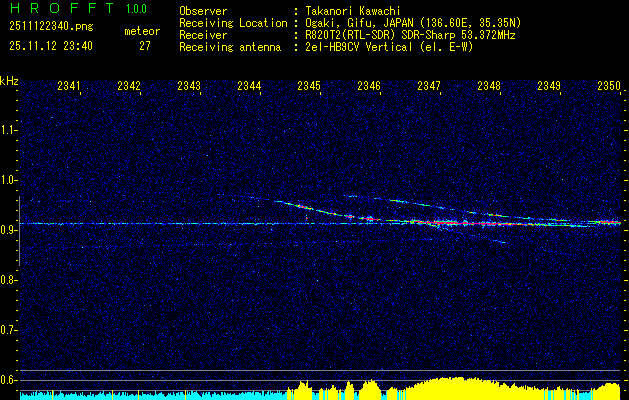Click the 2347 time marker
Screen dimensions: 629x400
pos(429,87)
